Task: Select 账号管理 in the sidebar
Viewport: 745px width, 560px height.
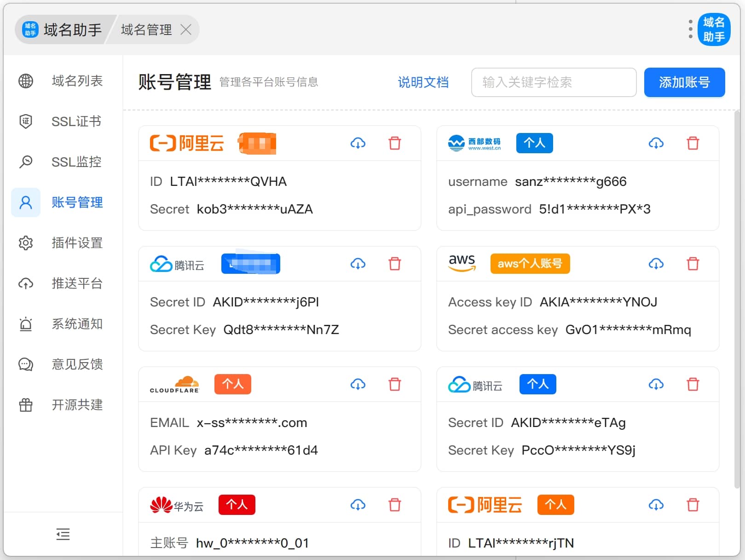Action: 63,202
